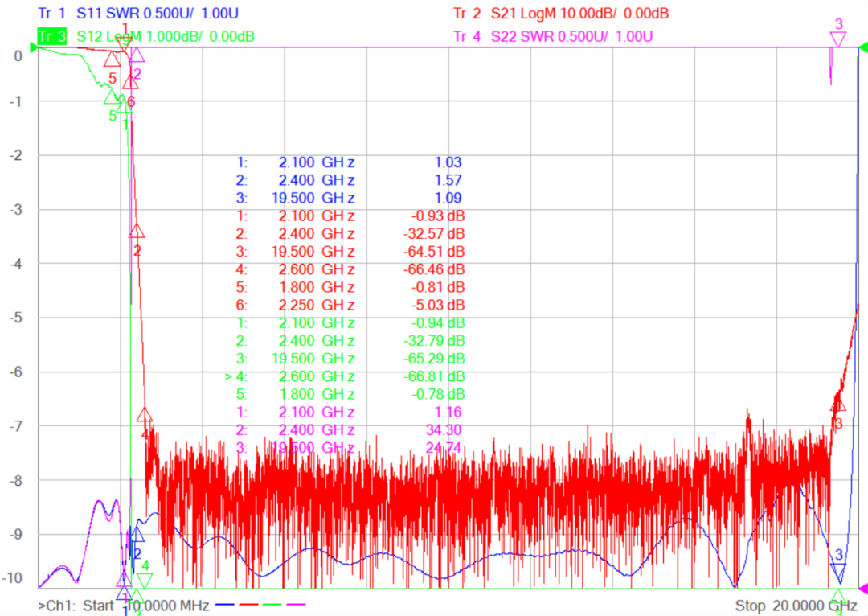Click blue marker readout 19.500 GHz 1.09
Image resolution: width=868 pixels, height=616 pixels.
(x=349, y=198)
